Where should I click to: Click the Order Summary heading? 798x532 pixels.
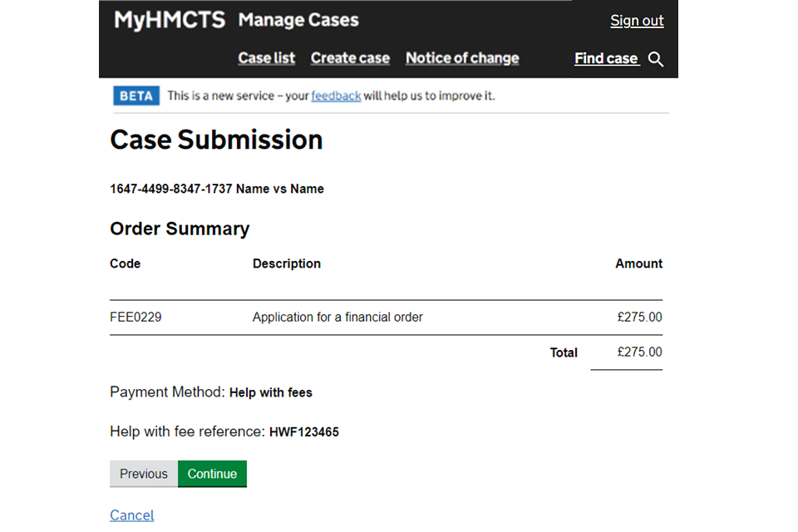180,229
